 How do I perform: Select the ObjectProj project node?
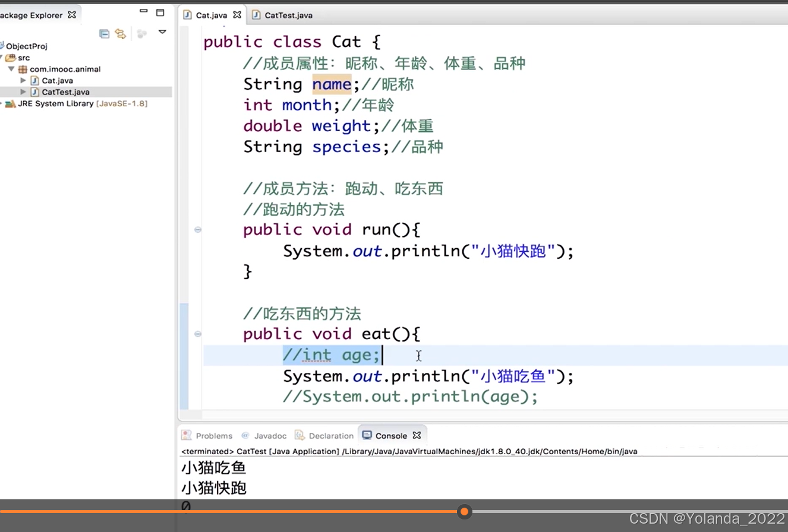click(27, 46)
